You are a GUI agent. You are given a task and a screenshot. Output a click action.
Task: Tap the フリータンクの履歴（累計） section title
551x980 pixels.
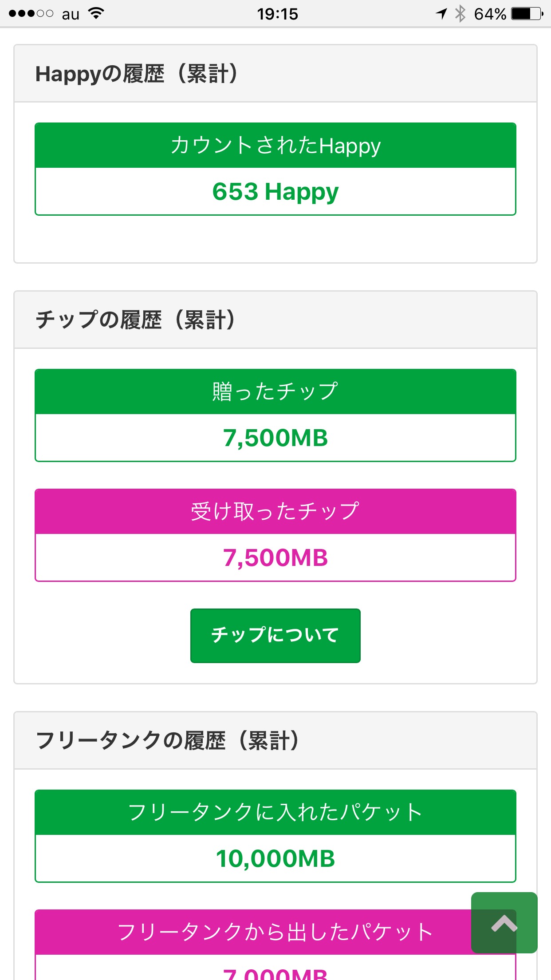[167, 741]
